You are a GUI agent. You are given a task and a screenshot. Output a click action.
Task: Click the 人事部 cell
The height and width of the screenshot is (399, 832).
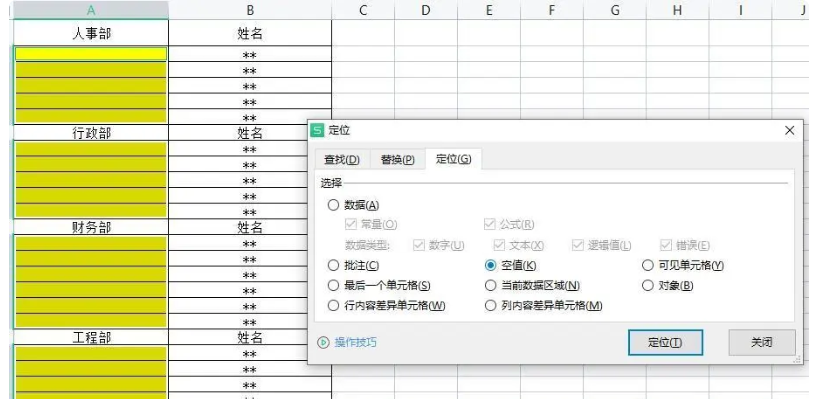click(x=91, y=33)
